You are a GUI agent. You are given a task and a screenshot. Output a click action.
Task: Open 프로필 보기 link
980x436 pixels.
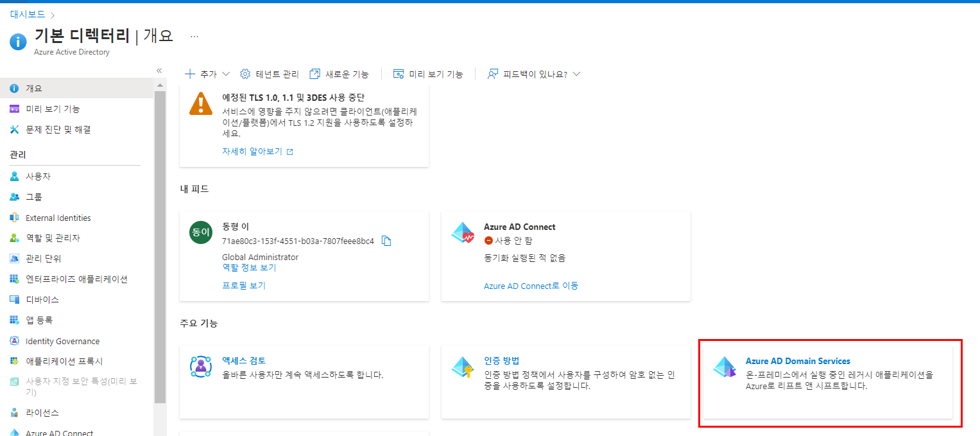(244, 285)
